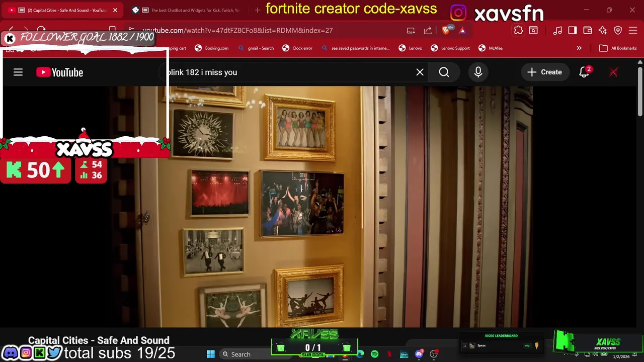The height and width of the screenshot is (362, 644).
Task: Open Microsoft Edge from the taskbar
Action: tap(360, 354)
